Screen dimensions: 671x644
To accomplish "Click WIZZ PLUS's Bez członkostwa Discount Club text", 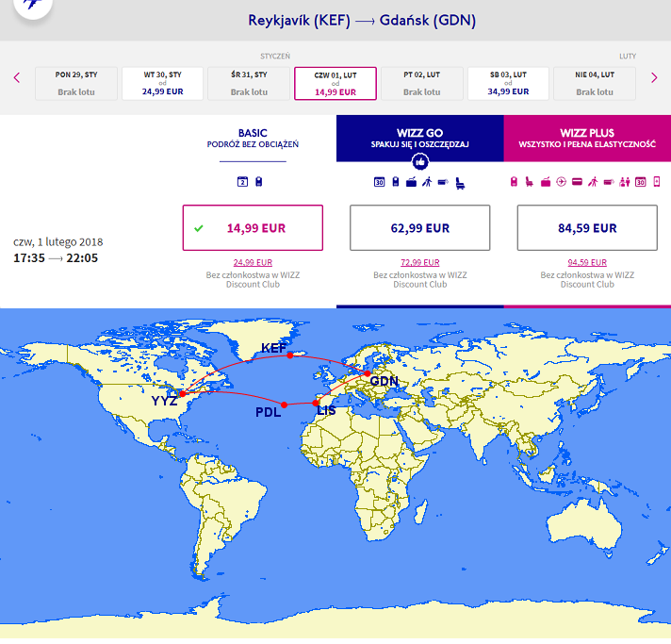I will tap(587, 280).
